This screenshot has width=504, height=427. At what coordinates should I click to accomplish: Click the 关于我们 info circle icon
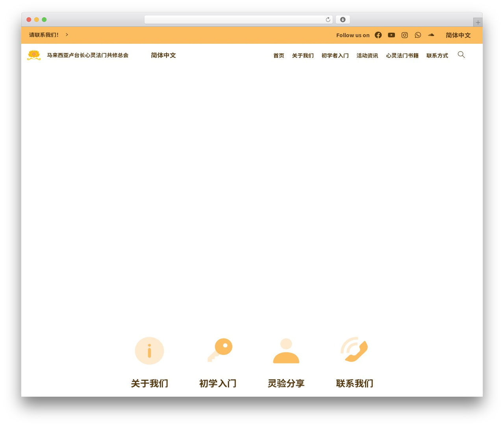(x=149, y=351)
